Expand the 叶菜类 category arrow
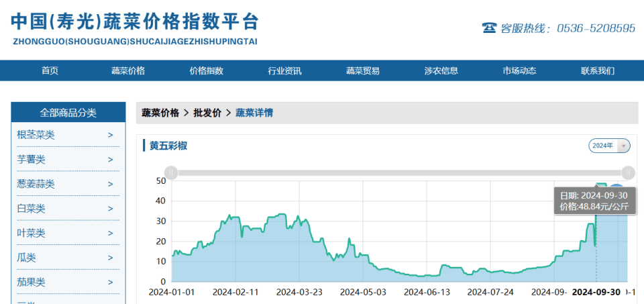Screen dimensions: 644x304 click(x=111, y=234)
